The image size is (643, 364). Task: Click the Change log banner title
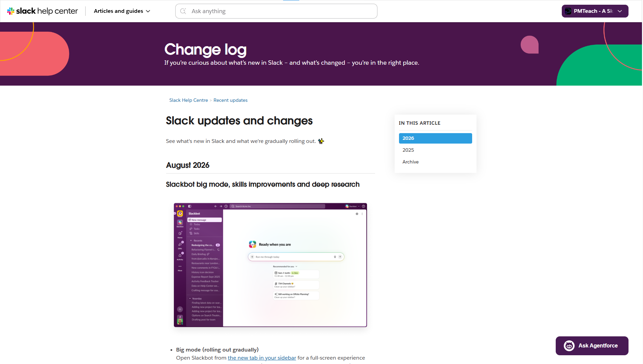coord(205,50)
